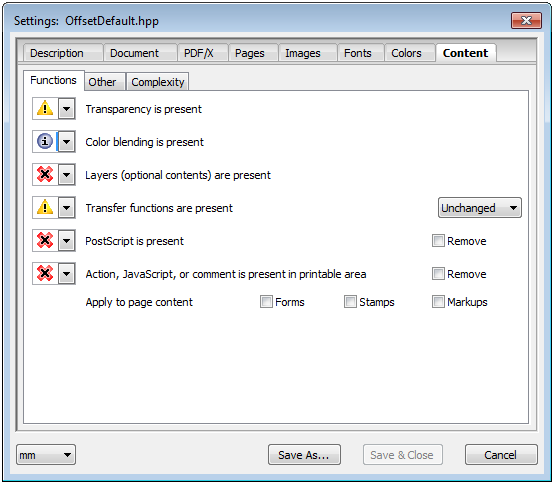Open severity dropdown arrow for Transparency is present

click(66, 108)
